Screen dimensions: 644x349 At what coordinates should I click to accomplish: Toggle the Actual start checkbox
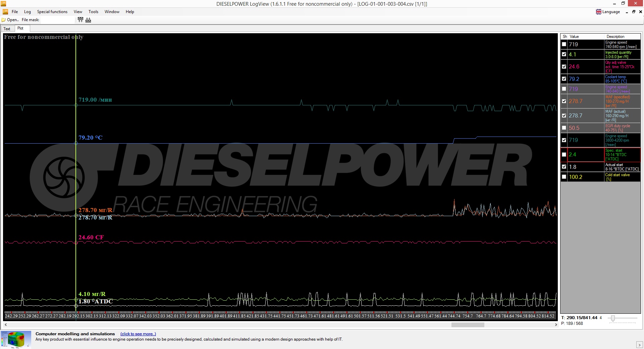tap(564, 167)
